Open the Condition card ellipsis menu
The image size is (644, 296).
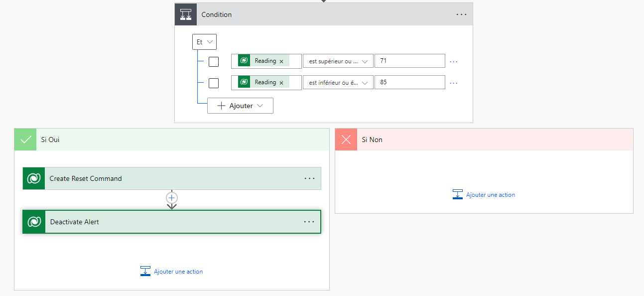tap(462, 14)
